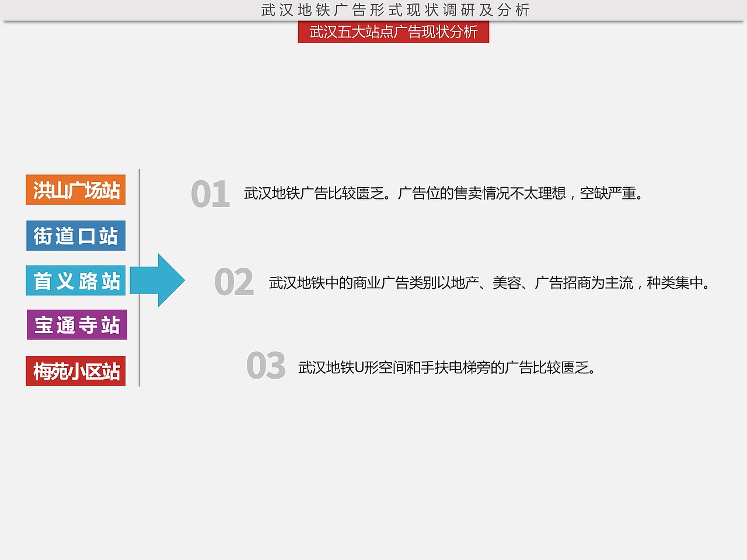Click the red 武汉五大站点广告现状分析 subtitle banner
The height and width of the screenshot is (560, 747).
(393, 32)
